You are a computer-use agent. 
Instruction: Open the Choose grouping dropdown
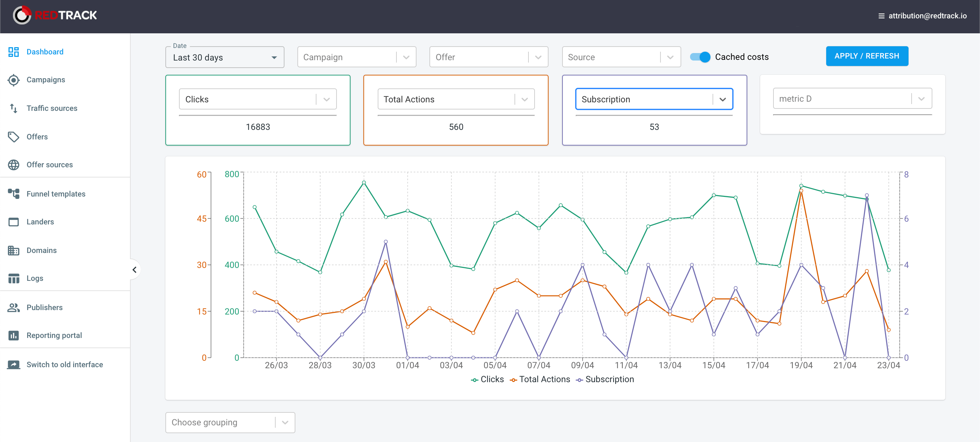[x=230, y=422]
